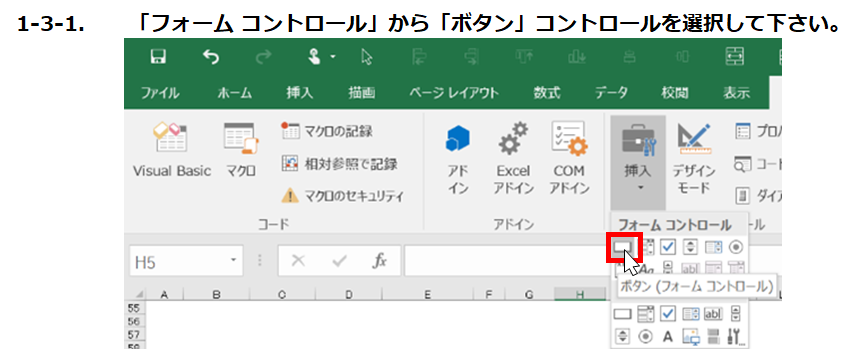Insert Check Box form control
The height and width of the screenshot is (362, 857).
click(667, 247)
